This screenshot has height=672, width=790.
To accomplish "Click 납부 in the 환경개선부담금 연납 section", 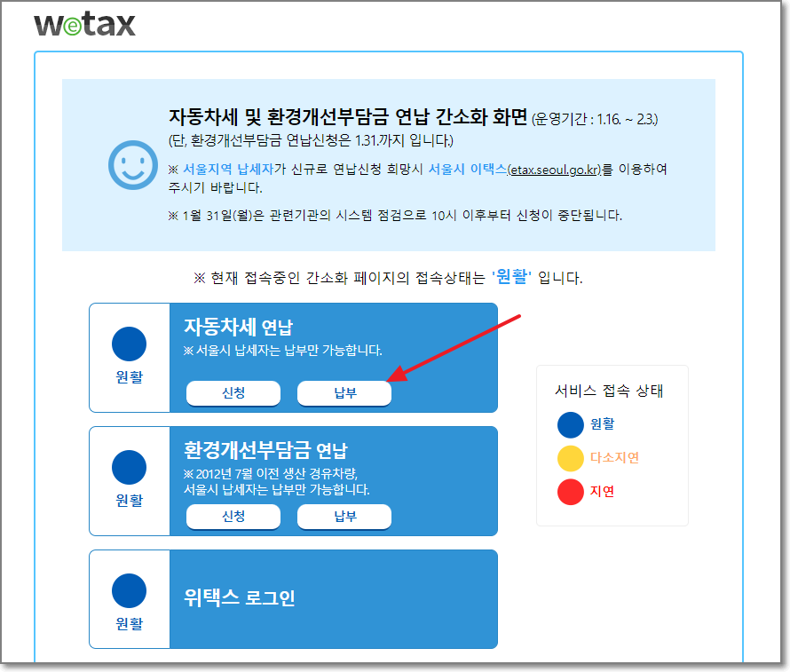I will point(344,517).
